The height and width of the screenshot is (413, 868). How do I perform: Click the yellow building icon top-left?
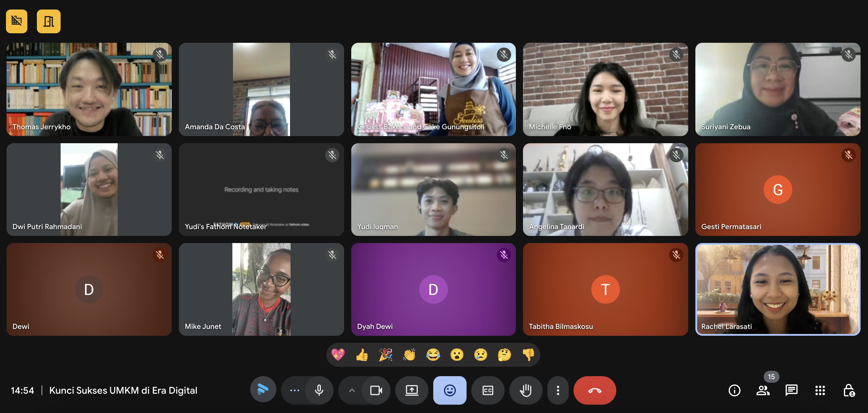[17, 21]
